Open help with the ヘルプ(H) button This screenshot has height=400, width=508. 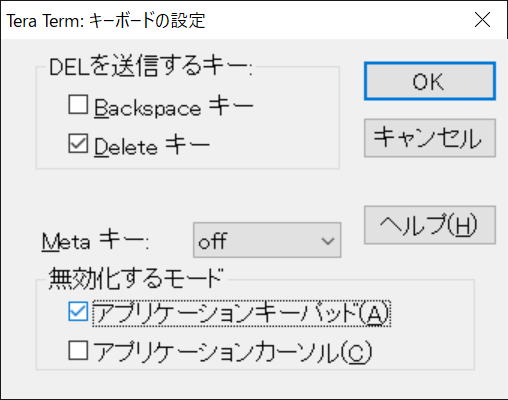coord(430,225)
